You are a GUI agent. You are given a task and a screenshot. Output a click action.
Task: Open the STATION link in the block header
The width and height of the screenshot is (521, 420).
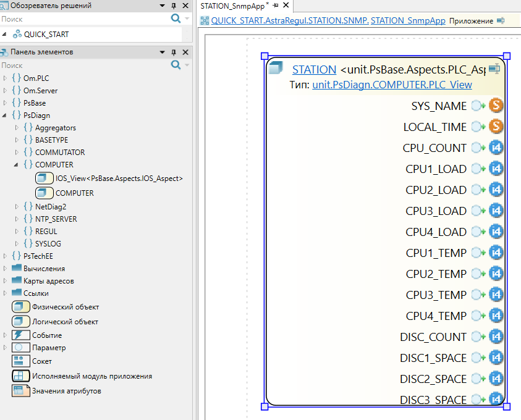314,70
